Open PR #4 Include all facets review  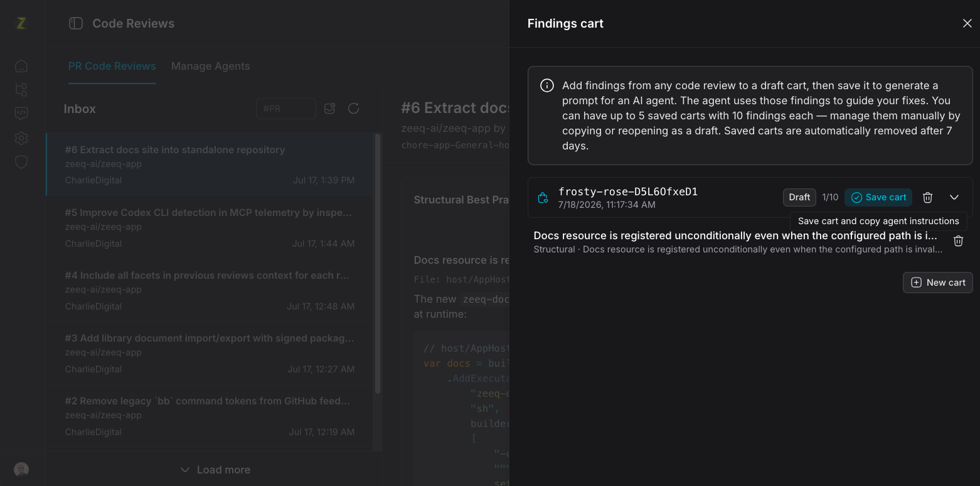(x=210, y=290)
